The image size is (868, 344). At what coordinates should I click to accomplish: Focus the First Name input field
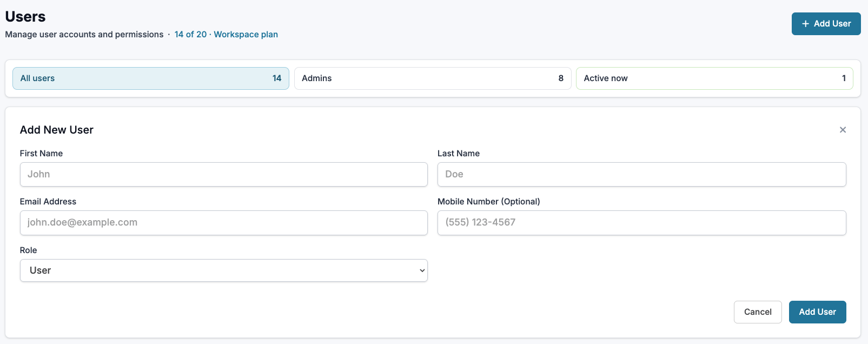pos(224,174)
